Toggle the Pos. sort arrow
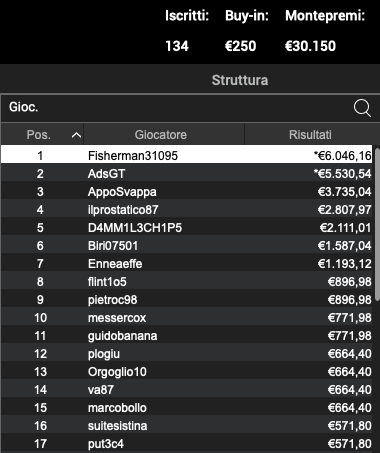The image size is (380, 453). [76, 135]
